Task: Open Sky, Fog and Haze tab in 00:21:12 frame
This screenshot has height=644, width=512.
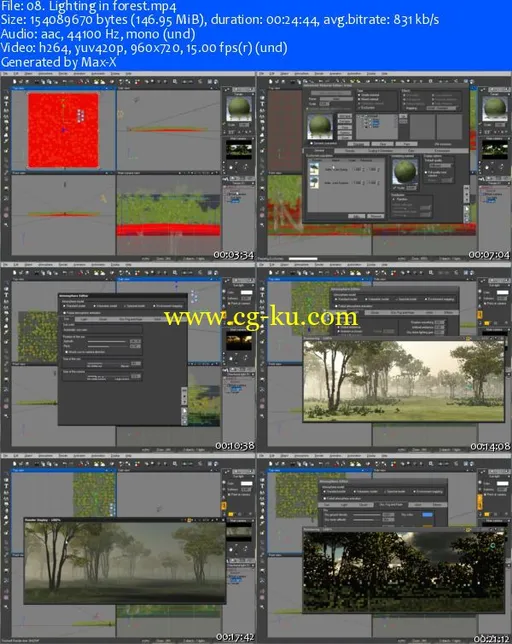Action: tap(391, 504)
